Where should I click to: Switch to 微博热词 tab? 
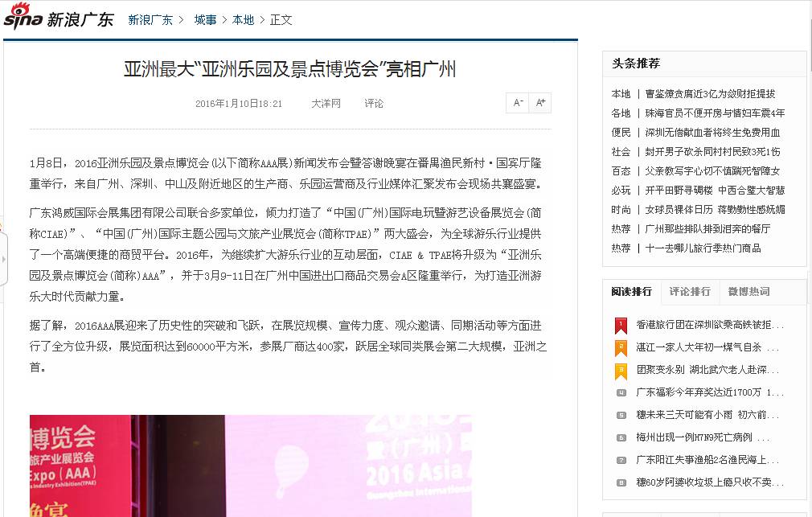748,292
